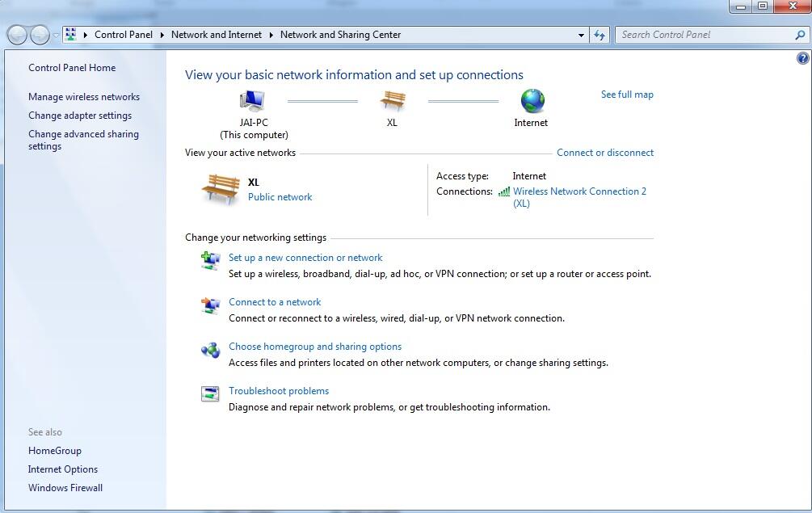The width and height of the screenshot is (812, 513).
Task: Click the homegroup sharing options icon
Action: 210,350
